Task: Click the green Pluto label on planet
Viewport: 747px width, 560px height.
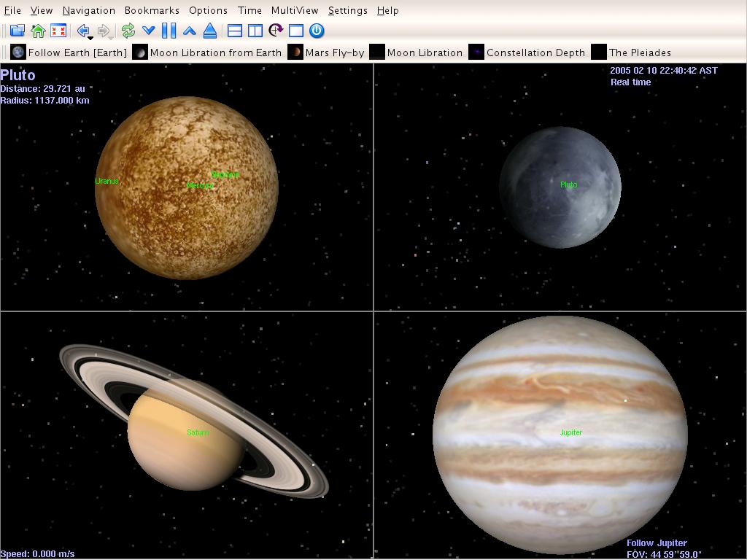Action: (x=569, y=184)
